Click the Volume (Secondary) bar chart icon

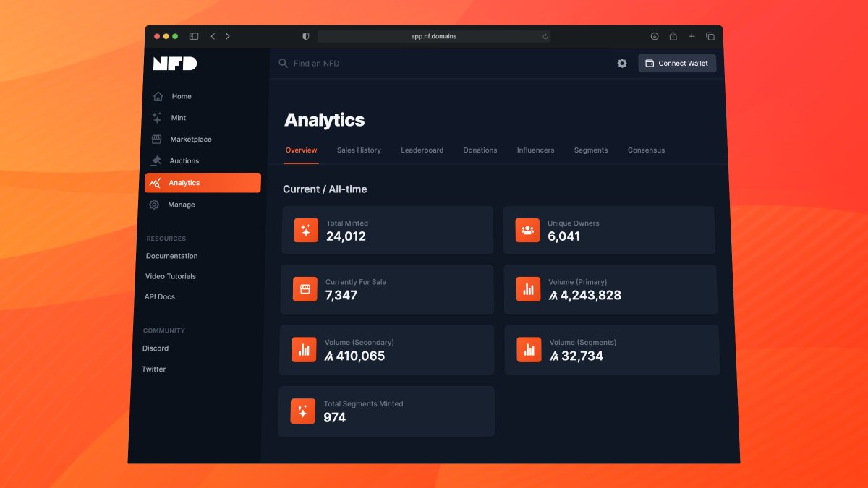[304, 350]
